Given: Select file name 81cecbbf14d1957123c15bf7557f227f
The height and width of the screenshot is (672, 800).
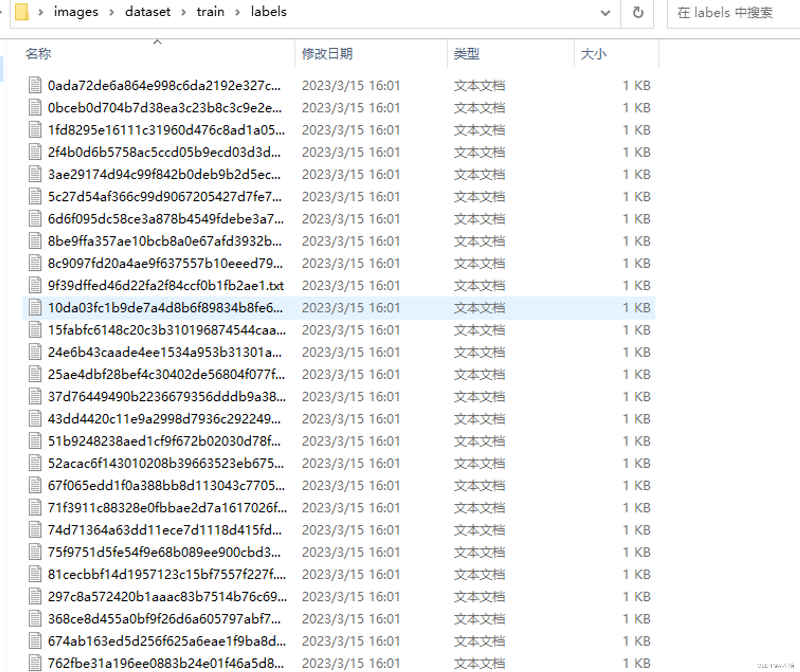Looking at the screenshot, I should [x=167, y=574].
